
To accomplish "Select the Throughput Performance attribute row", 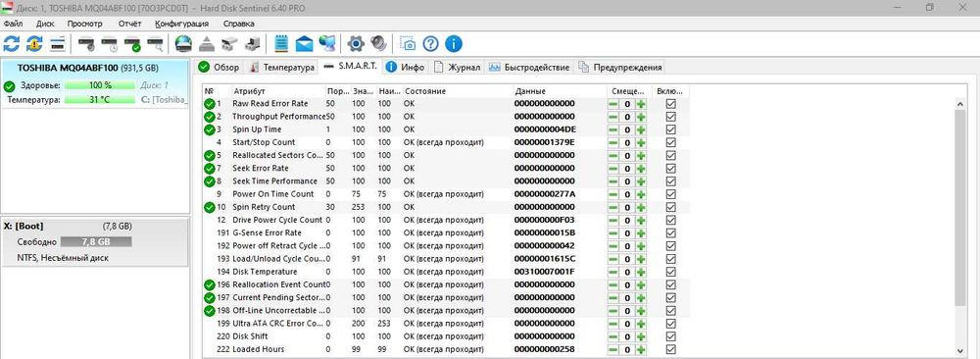I will pos(447,117).
